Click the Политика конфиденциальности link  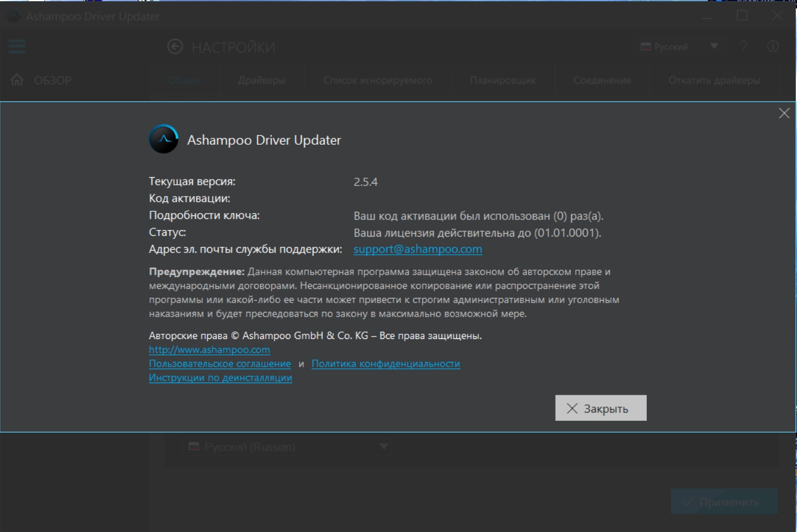point(386,364)
